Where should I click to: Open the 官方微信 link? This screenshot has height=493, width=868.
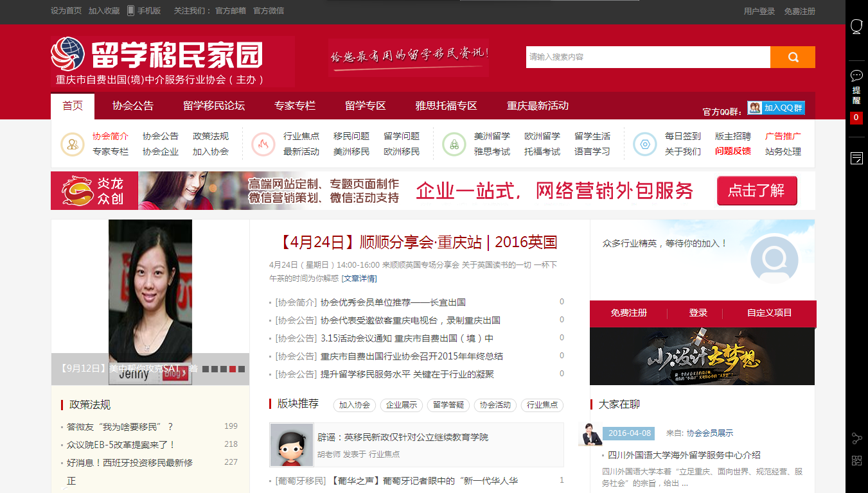(x=269, y=11)
